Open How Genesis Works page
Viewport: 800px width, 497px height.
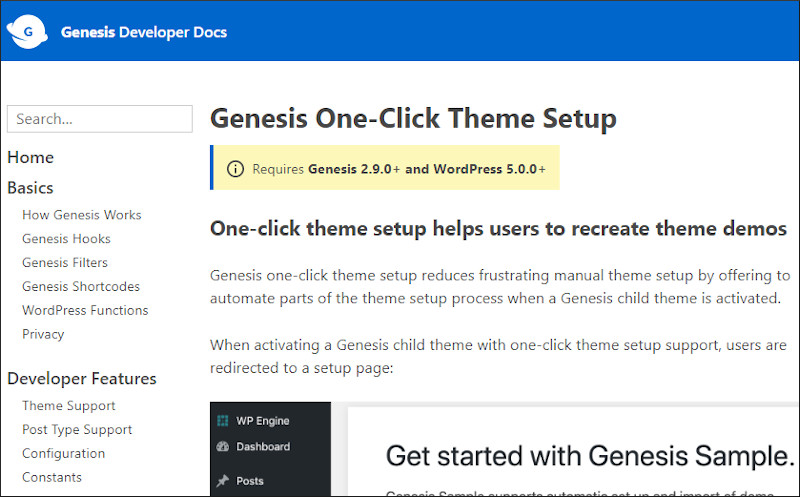[82, 215]
